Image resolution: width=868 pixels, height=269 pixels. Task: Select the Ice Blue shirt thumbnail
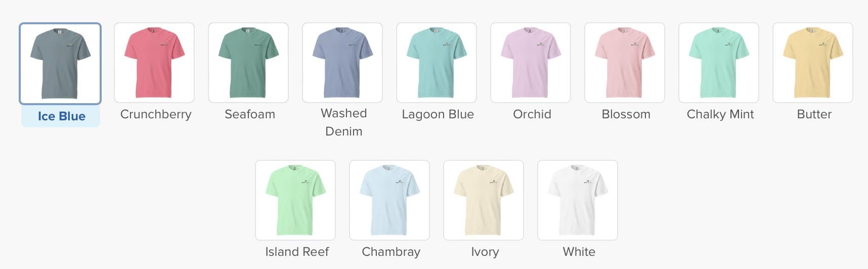click(60, 64)
